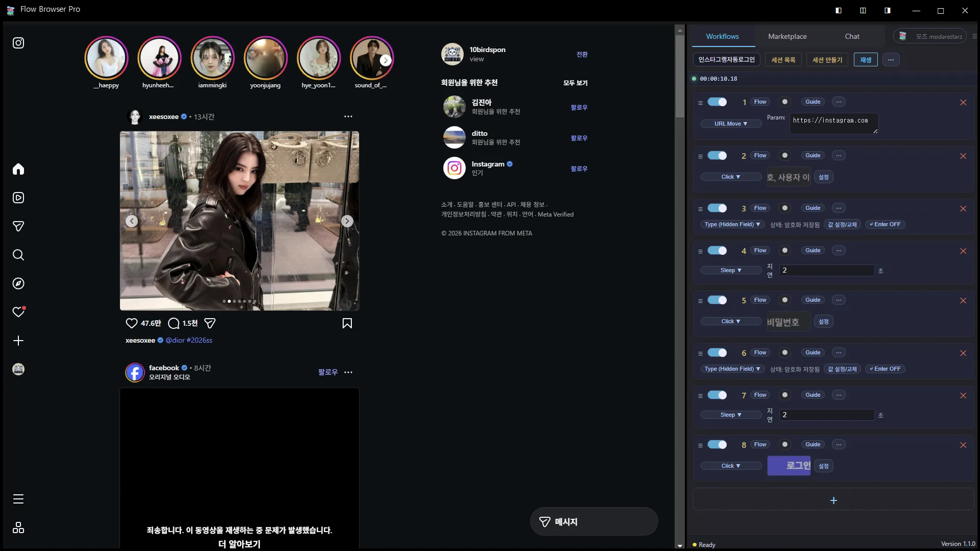Click the 재생 play button
Viewport: 980px width, 551px height.
(x=866, y=60)
